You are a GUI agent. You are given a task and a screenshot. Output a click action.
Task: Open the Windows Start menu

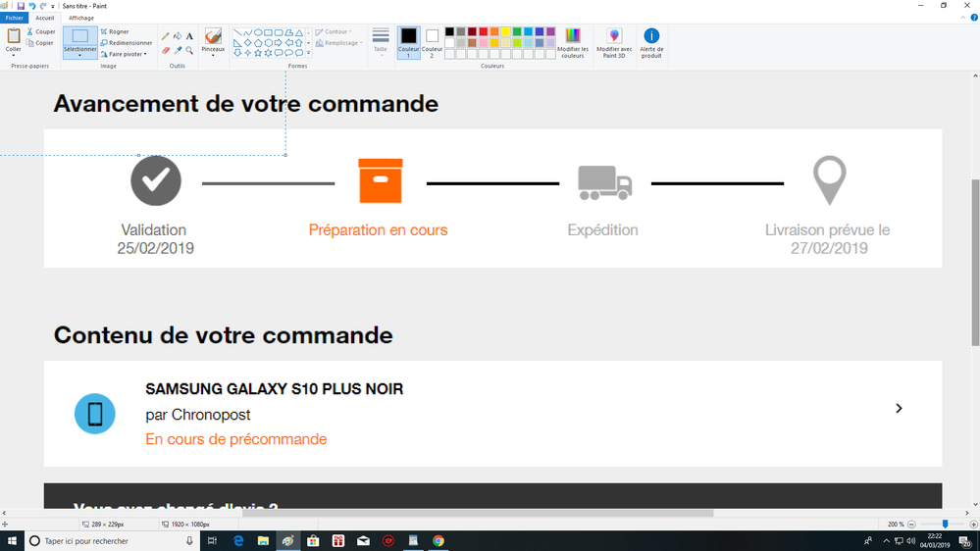[12, 541]
